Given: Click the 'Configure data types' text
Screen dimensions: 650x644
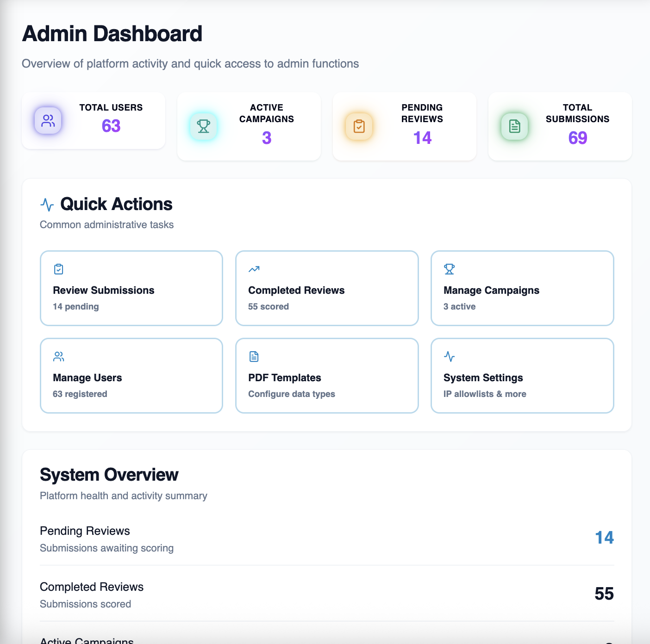Looking at the screenshot, I should point(292,394).
